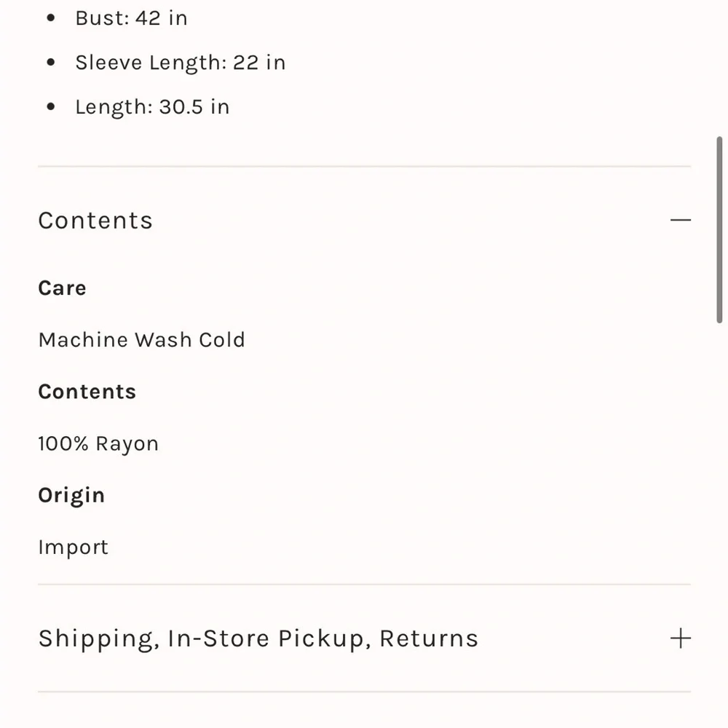Collapse Contents section with minus icon
The image size is (728, 728).
pyautogui.click(x=680, y=220)
